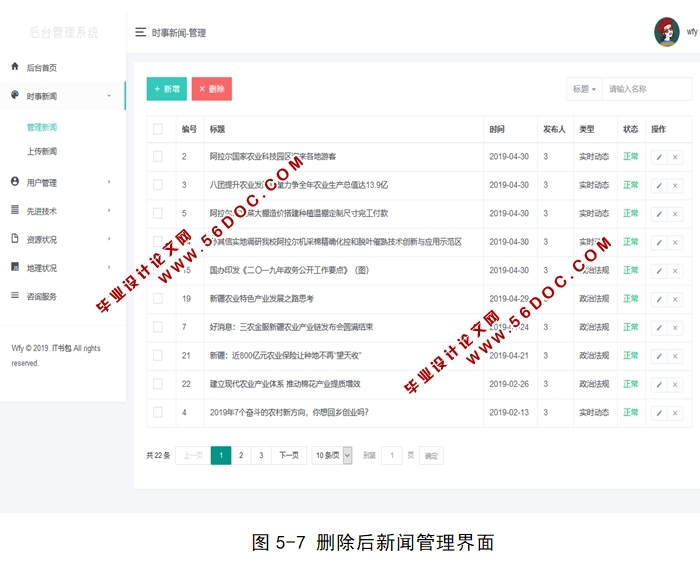Select 上传新闻 in the sidebar
The width and height of the screenshot is (700, 565).
pyautogui.click(x=42, y=151)
